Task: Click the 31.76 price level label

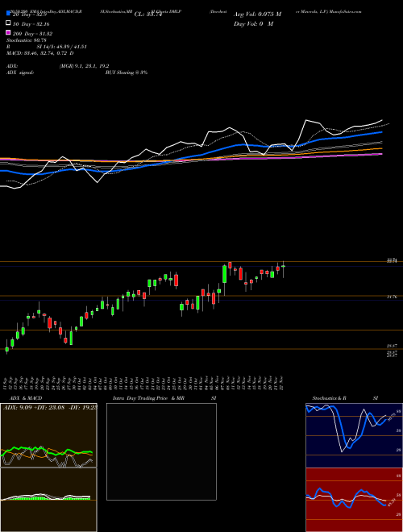Action: [x=392, y=297]
